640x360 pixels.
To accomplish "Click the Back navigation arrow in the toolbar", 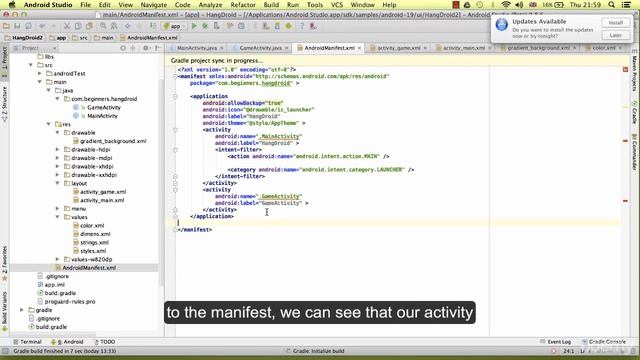I will (x=128, y=26).
